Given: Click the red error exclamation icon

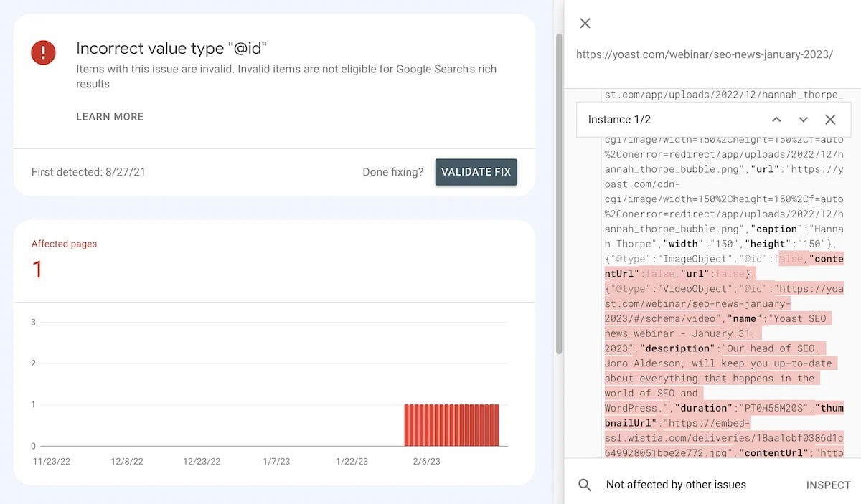Looking at the screenshot, I should [43, 52].
